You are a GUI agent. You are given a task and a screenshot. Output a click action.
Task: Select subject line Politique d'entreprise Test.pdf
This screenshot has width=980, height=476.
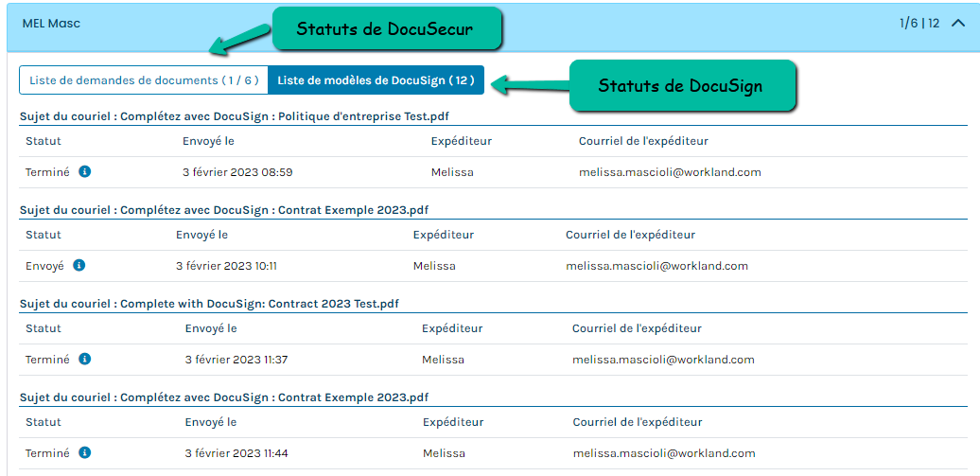pyautogui.click(x=235, y=116)
